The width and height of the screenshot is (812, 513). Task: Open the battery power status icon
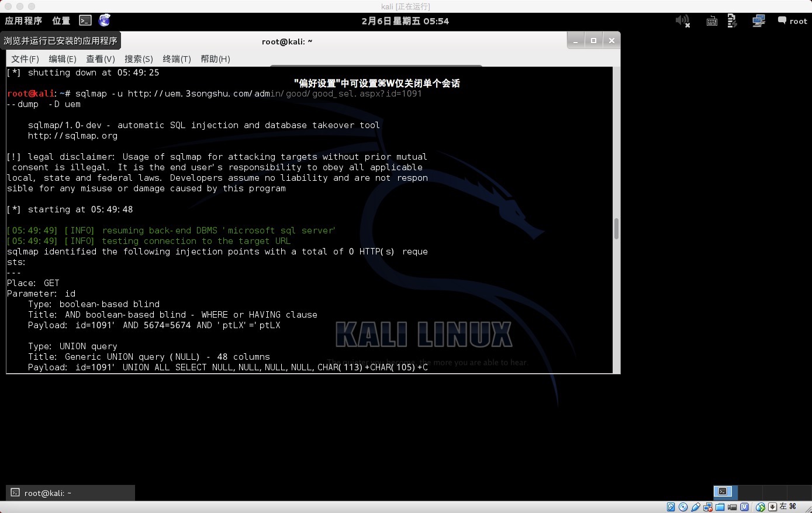click(x=732, y=21)
